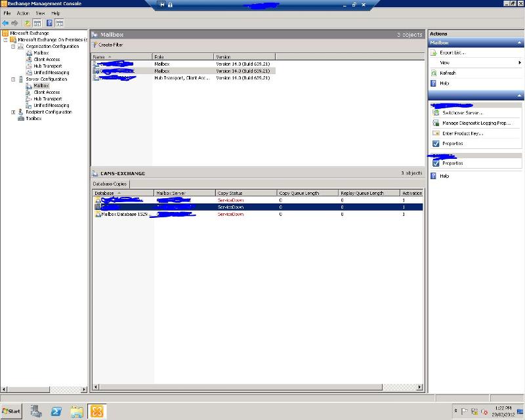Screen dimensions: 525x420
Task: Open the Help menu
Action: (x=56, y=13)
